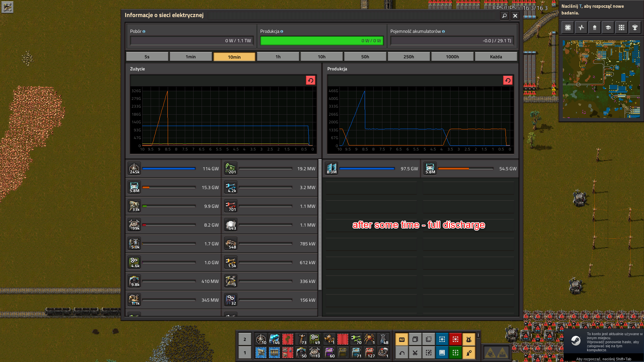Click the graduation cap tips icon

pyautogui.click(x=608, y=27)
